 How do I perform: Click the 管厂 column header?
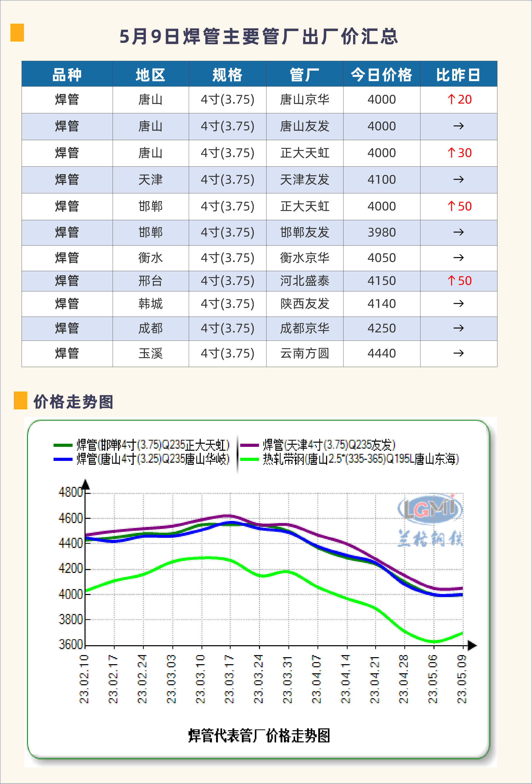(305, 74)
